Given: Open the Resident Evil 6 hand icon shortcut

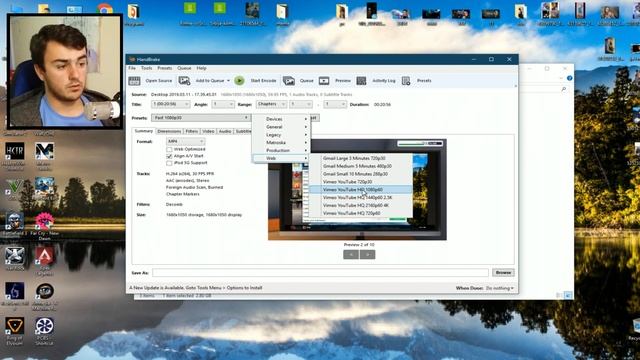Looking at the screenshot, I should point(15,291).
